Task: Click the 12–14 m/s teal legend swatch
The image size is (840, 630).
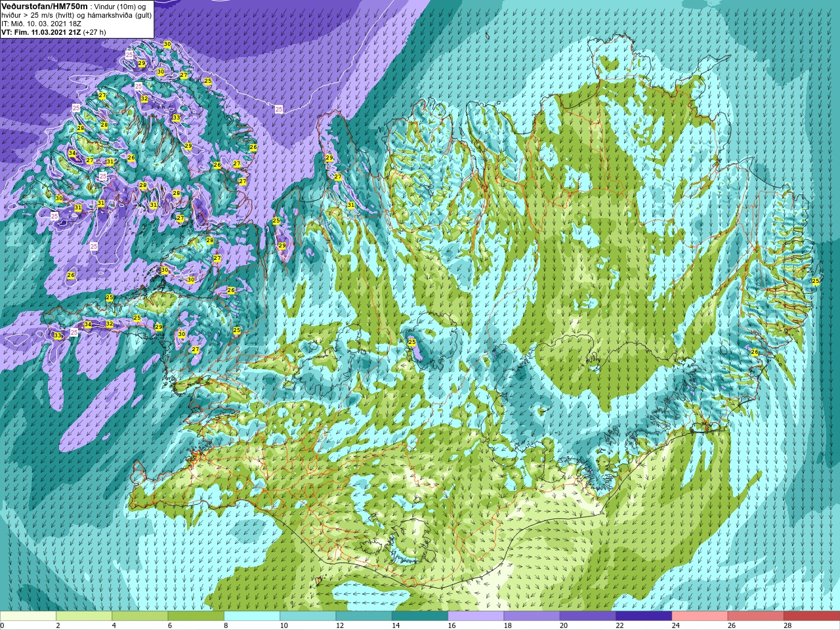Action: [x=364, y=616]
